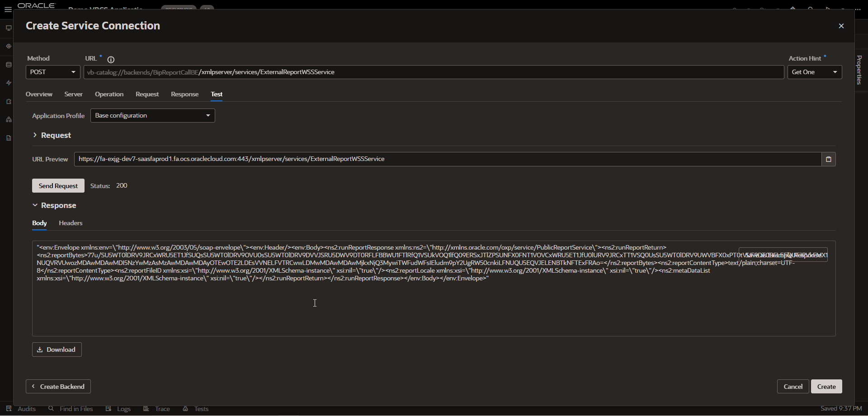Open Logs panel in bottom bar
The height and width of the screenshot is (416, 868).
[x=118, y=409]
